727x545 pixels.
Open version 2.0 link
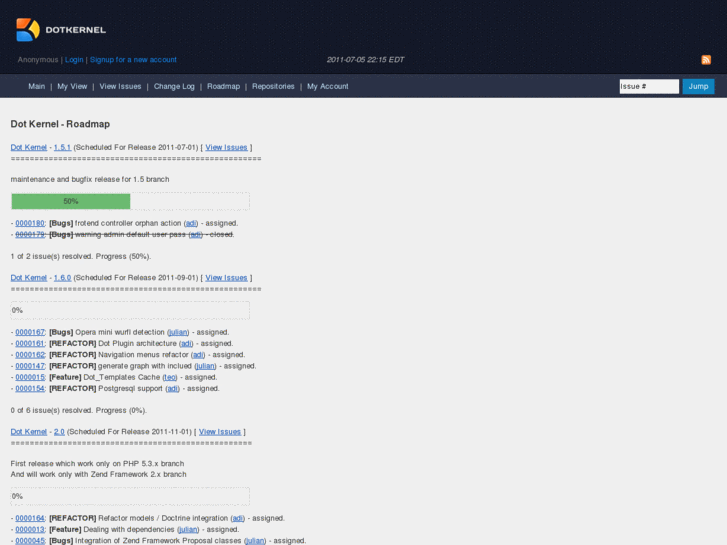[59, 431]
